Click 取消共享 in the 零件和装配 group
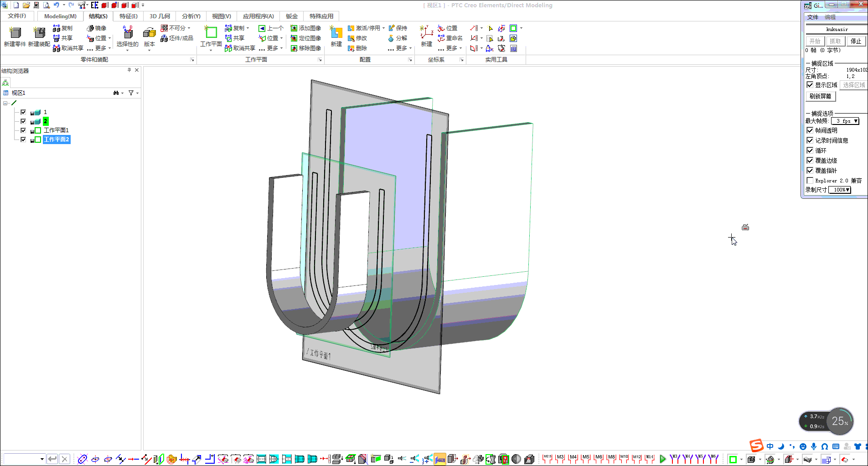This screenshot has height=466, width=868. click(68, 48)
